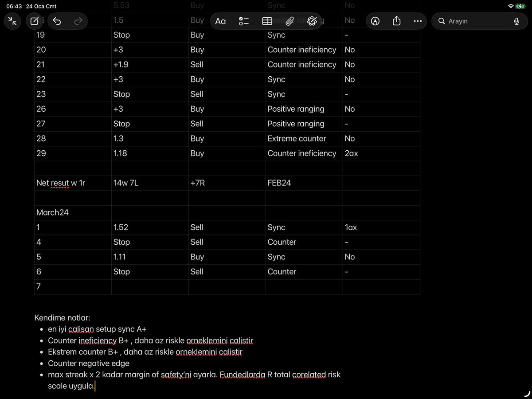Select the 1.3 cell in row 28

[x=150, y=138]
